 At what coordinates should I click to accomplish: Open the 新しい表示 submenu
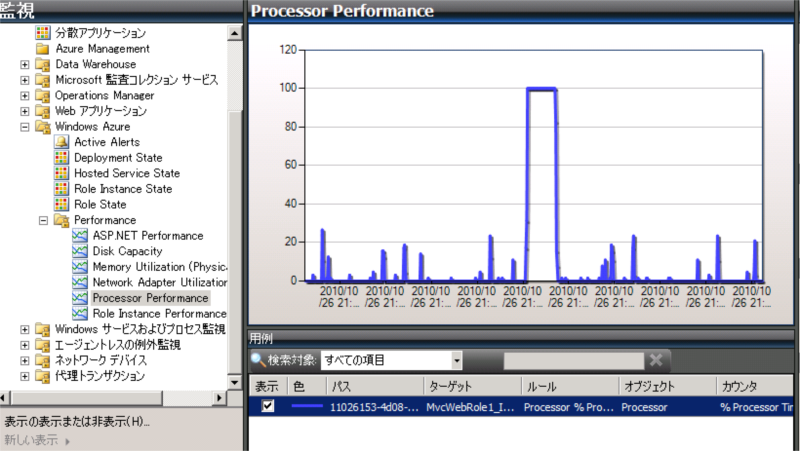(37, 440)
